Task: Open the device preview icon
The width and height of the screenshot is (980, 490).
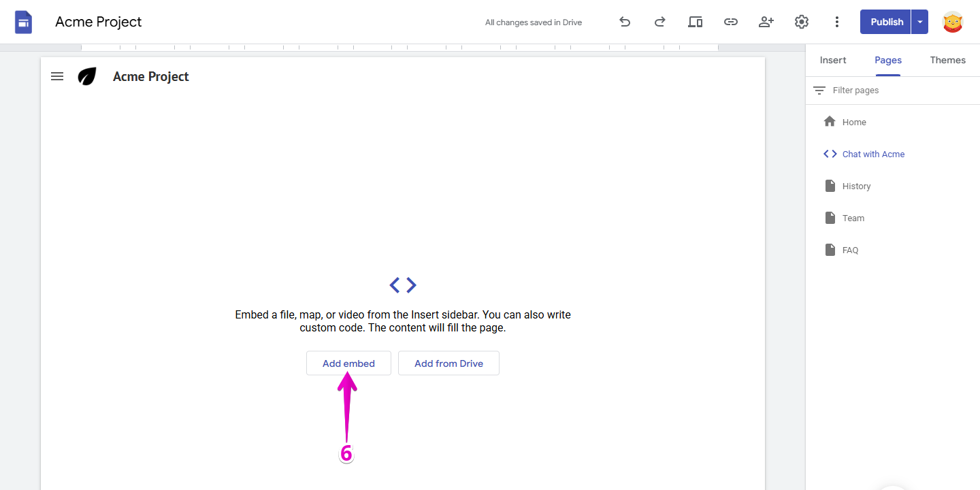Action: [695, 22]
